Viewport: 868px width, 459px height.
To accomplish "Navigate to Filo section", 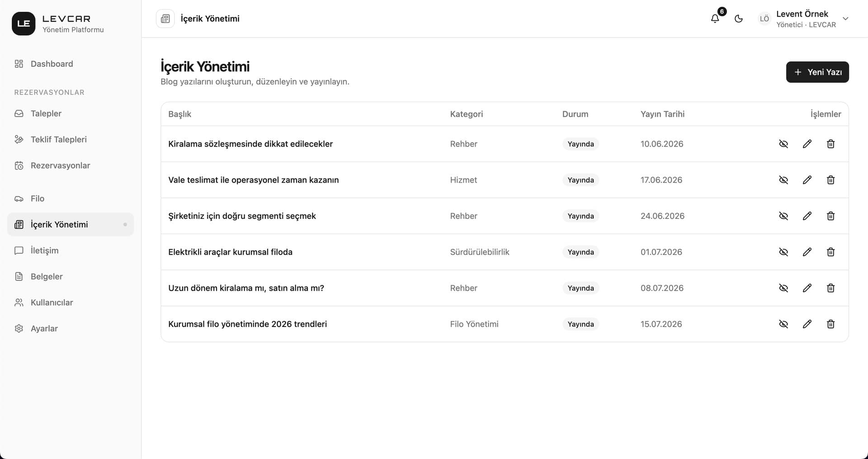I will point(71,199).
